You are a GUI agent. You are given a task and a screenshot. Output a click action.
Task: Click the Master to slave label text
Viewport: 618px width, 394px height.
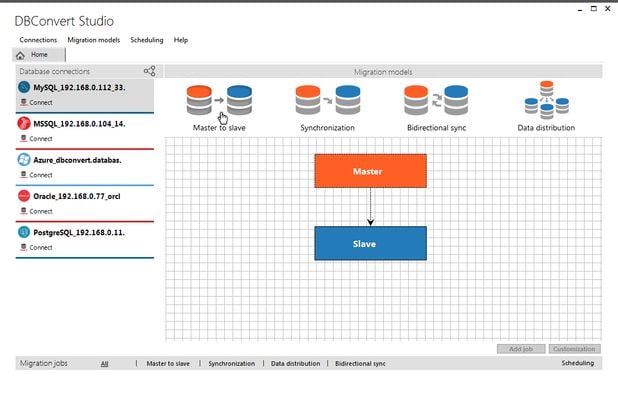point(219,128)
